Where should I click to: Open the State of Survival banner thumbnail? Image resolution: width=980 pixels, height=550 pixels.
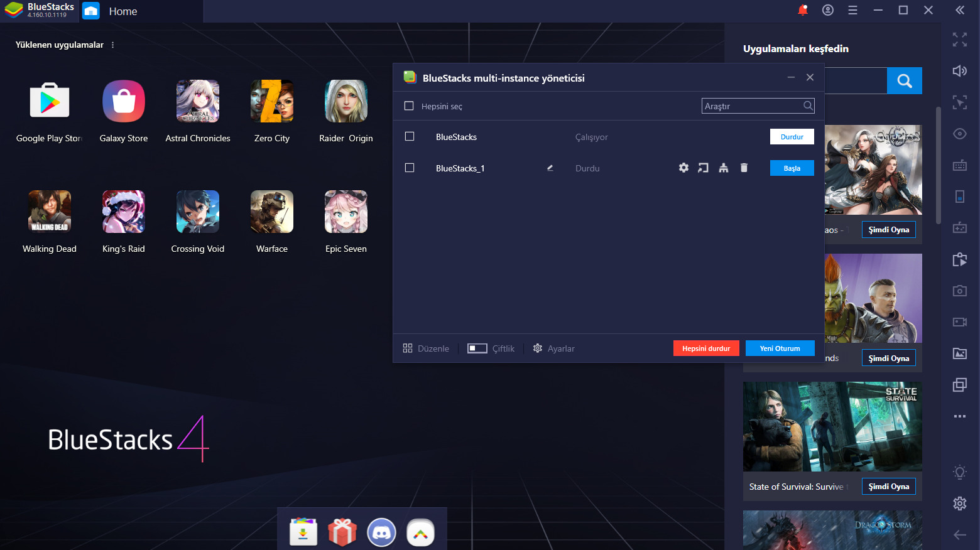click(832, 427)
